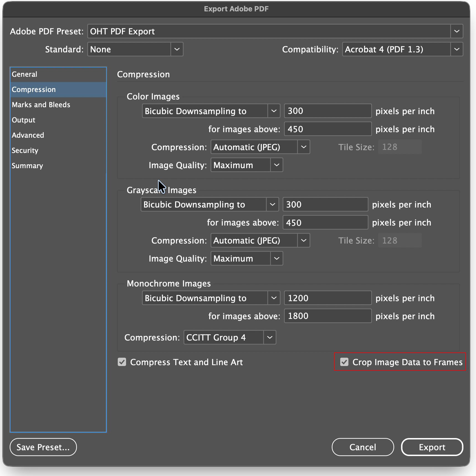The width and height of the screenshot is (476, 476).
Task: Uncheck Crop Image Data to Frames
Action: (344, 362)
